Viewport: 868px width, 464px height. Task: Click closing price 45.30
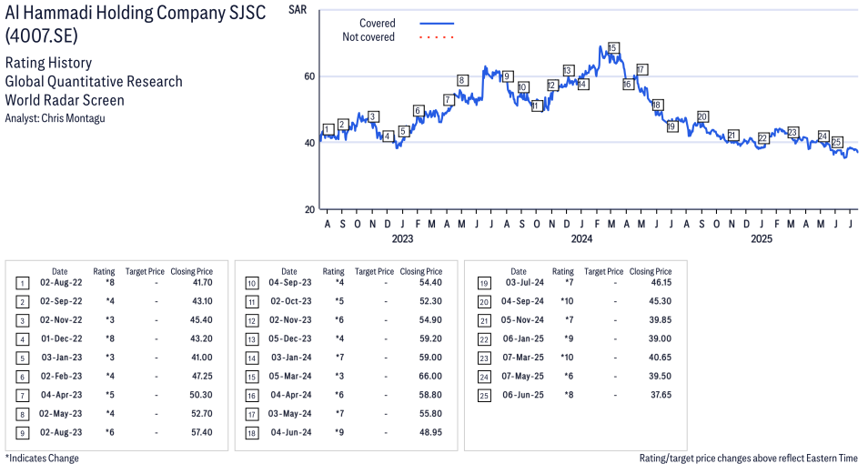661,301
